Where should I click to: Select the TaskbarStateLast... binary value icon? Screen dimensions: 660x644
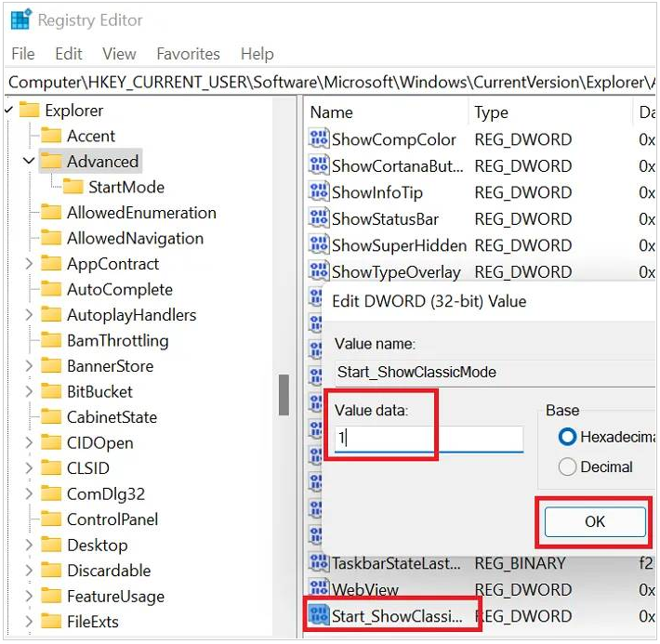pos(319,563)
